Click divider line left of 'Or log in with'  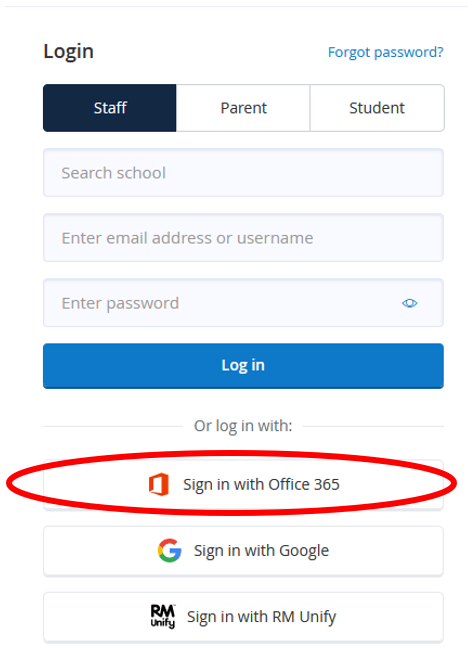tap(113, 426)
